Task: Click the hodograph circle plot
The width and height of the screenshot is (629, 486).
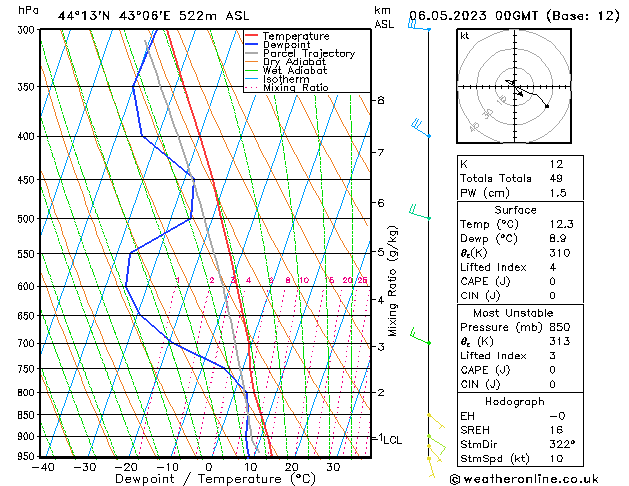Action: coord(515,88)
